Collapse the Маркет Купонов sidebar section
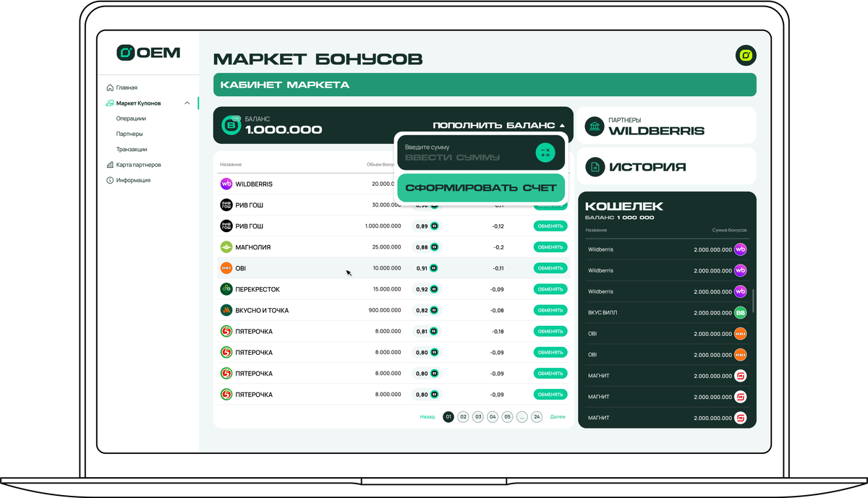 pos(187,103)
